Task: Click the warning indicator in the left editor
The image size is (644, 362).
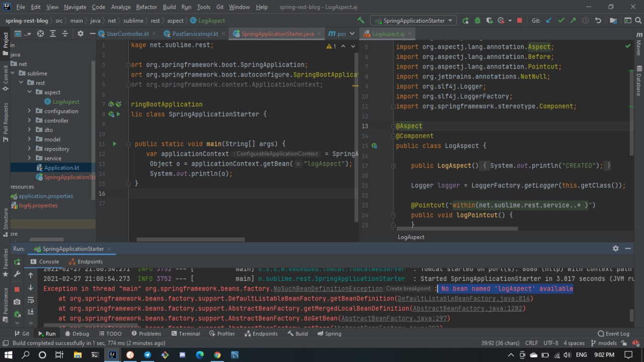Action: click(x=331, y=46)
